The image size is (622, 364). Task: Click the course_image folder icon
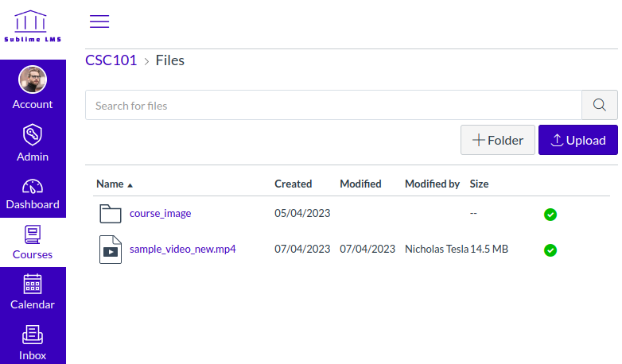tap(110, 213)
